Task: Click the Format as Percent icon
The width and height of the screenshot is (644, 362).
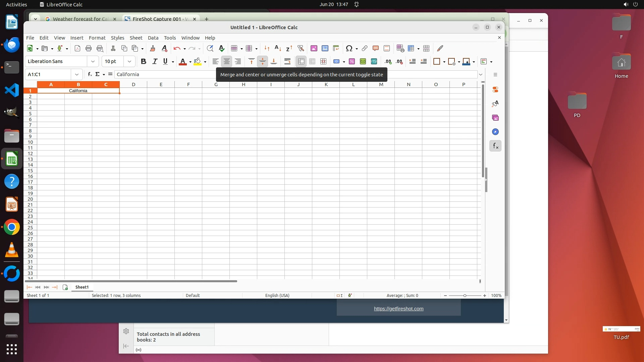Action: (x=352, y=61)
